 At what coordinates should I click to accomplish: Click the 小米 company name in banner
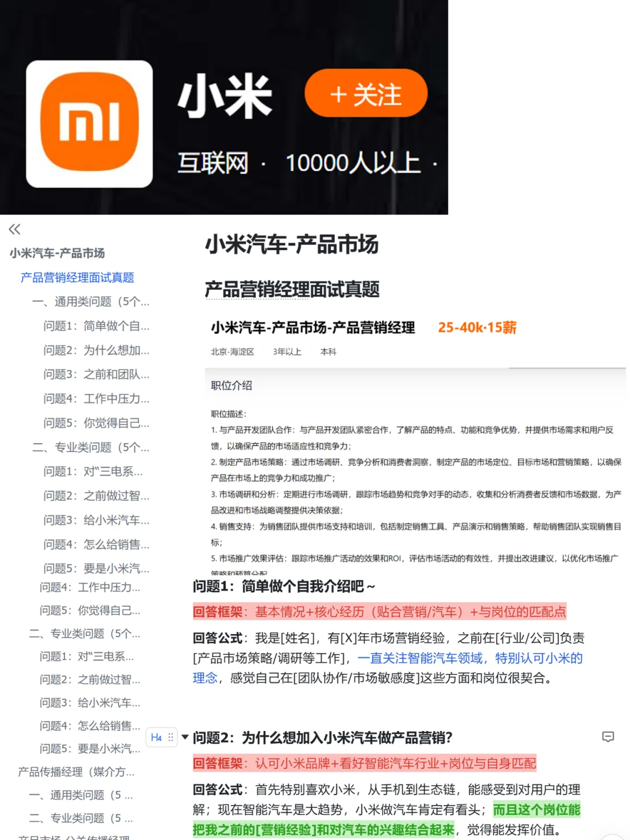pos(225,96)
